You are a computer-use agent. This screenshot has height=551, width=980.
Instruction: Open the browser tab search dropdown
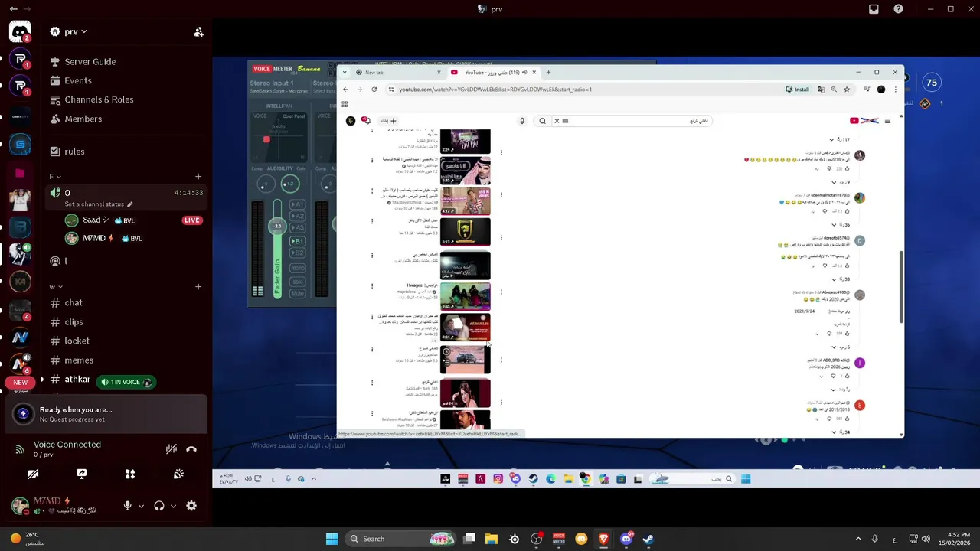(345, 73)
